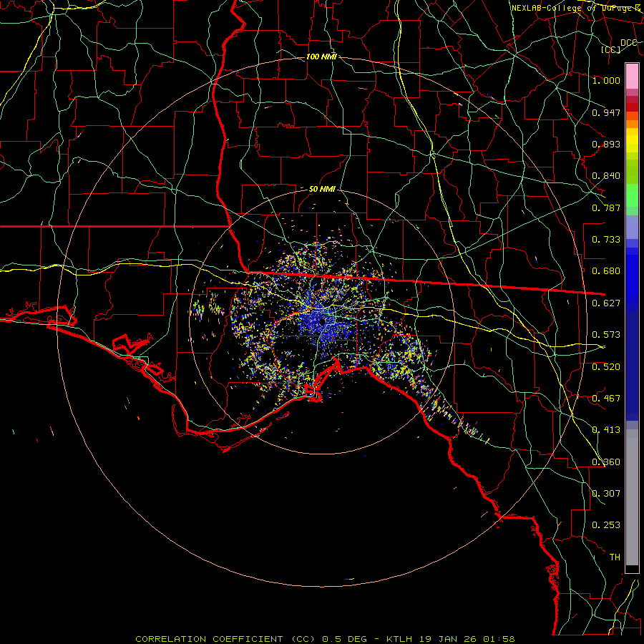Select the 0.627 legend value
Image resolution: width=644 pixels, height=644 pixels.
pos(606,303)
